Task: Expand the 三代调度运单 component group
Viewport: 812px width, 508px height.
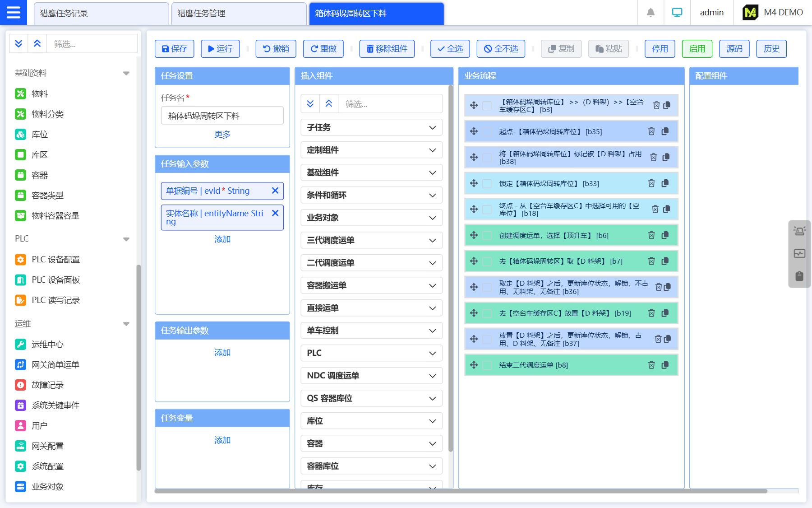Action: (371, 240)
